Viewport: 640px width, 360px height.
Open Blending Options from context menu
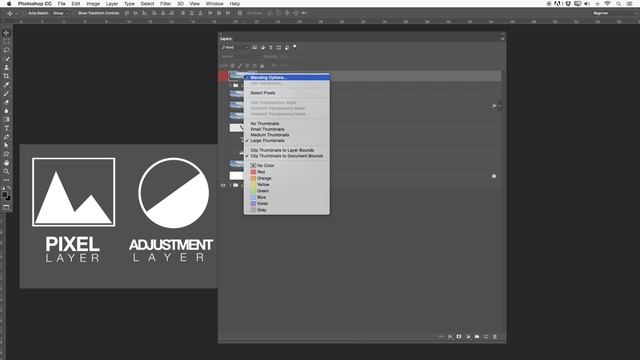269,78
